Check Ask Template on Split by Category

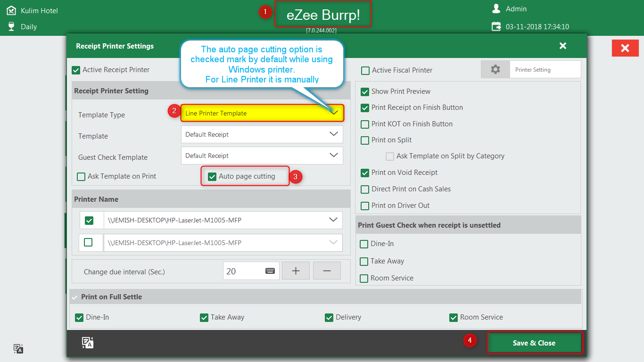pos(389,156)
